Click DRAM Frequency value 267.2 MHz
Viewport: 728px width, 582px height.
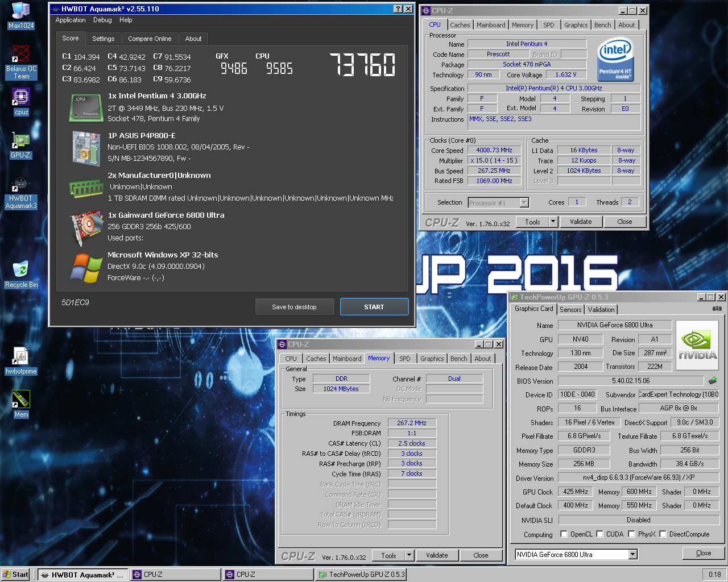412,423
